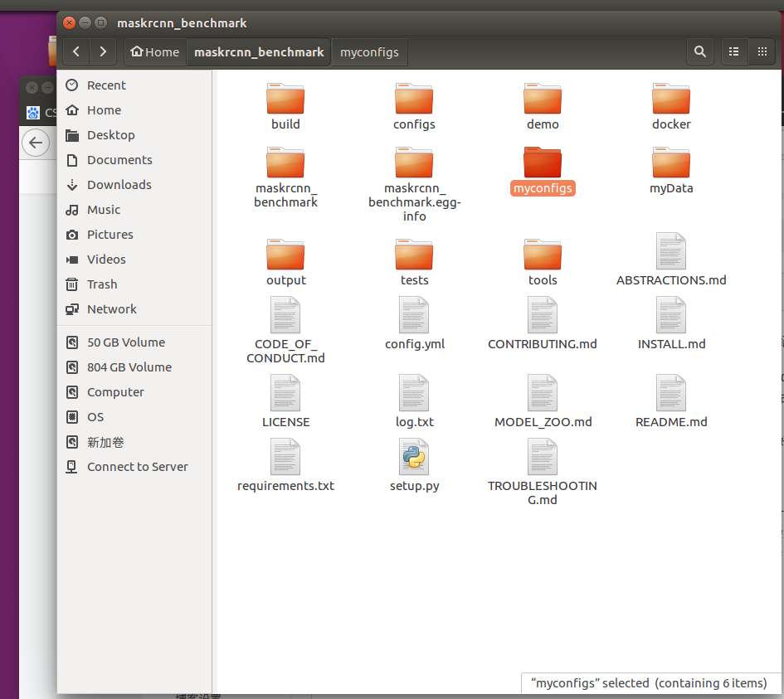Select the maskrcnn_benchmark.egg-info folder
Viewport: 784px width, 699px height.
(414, 163)
